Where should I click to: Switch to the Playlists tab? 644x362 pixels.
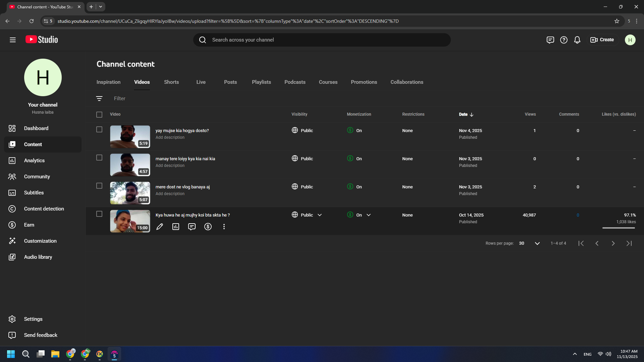tap(261, 82)
